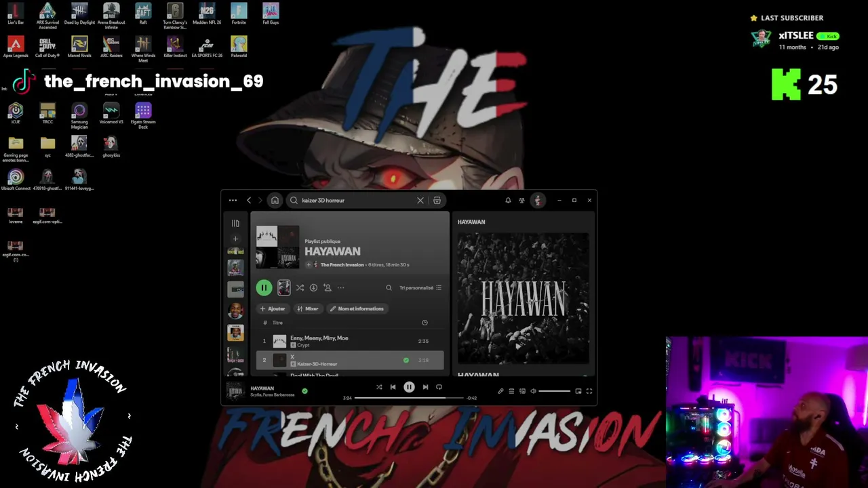Image resolution: width=868 pixels, height=488 pixels.
Task: Select the Fortnite desktop shortcut
Action: (x=239, y=14)
